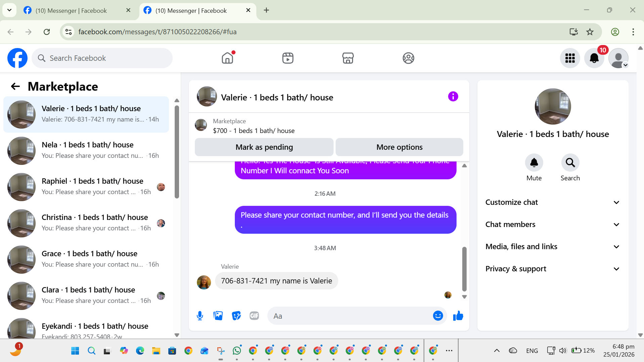This screenshot has height=362, width=644.
Task: Click the chat header title Valerie listing
Action: tap(277, 97)
